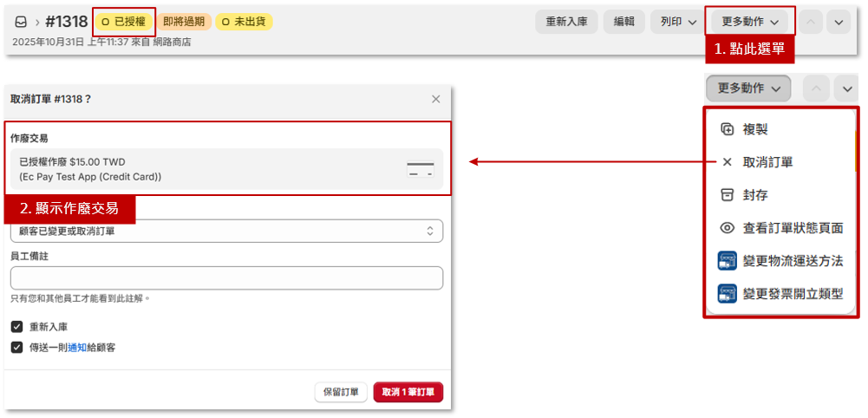Click the 員工備註 text input field
868x418 pixels.
coord(226,278)
